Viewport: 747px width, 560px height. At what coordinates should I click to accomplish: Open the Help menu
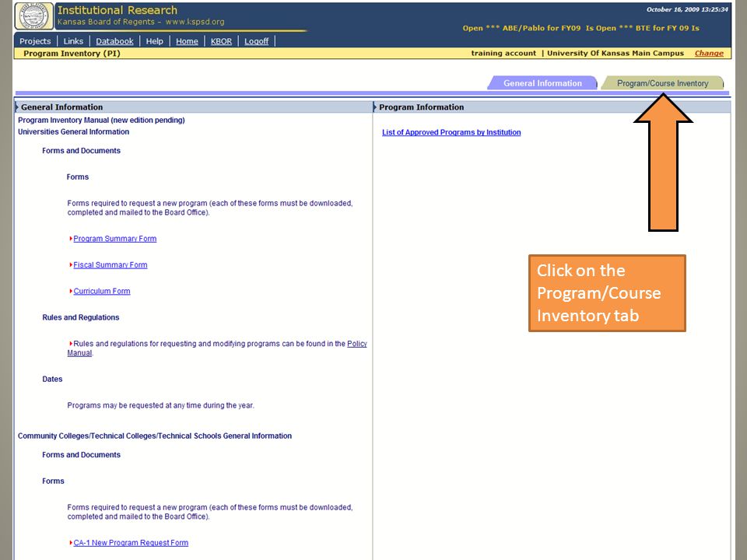154,41
